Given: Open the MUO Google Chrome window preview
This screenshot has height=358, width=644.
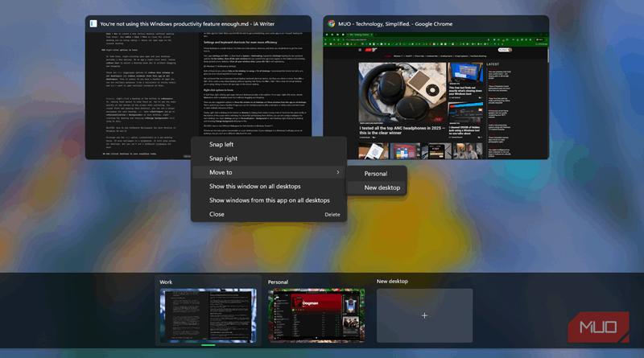Looking at the screenshot, I should tap(436, 93).
